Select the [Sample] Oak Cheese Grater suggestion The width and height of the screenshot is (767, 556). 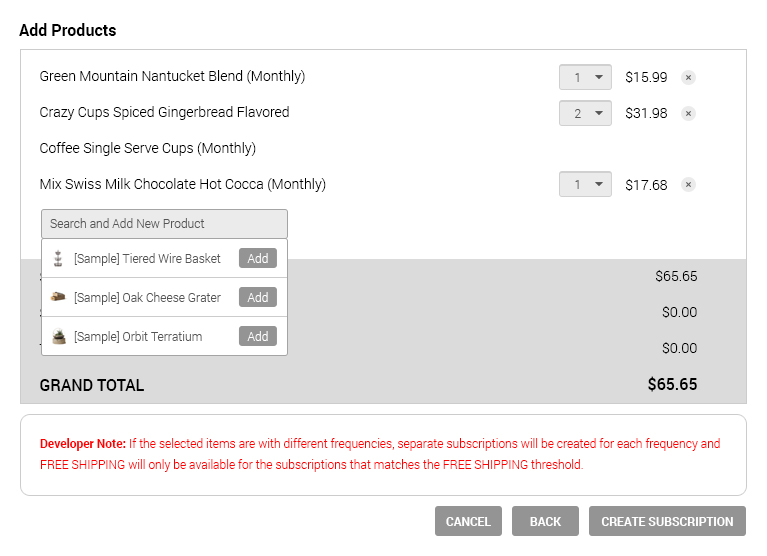click(x=147, y=298)
